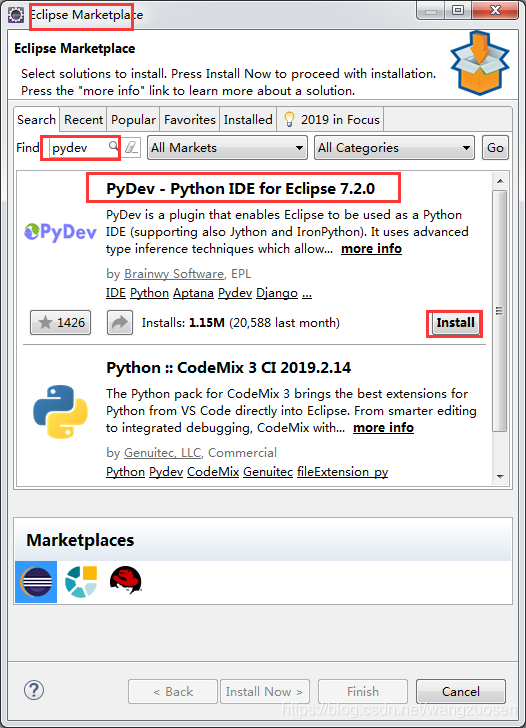The height and width of the screenshot is (728, 526).
Task: Switch to the Search tab
Action: pyautogui.click(x=37, y=119)
